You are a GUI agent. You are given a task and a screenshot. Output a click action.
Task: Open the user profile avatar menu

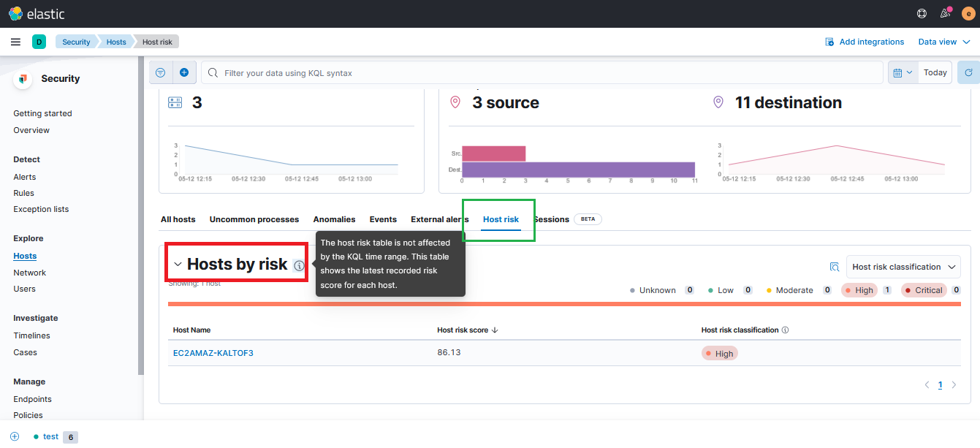[970, 13]
